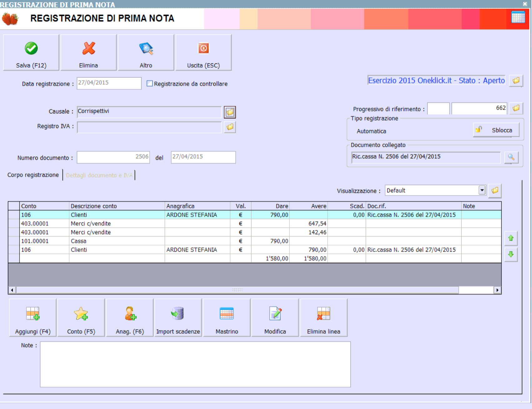532x409 pixels.
Task: Click the Ric.cassa N. 2506 document field
Action: tap(426, 157)
